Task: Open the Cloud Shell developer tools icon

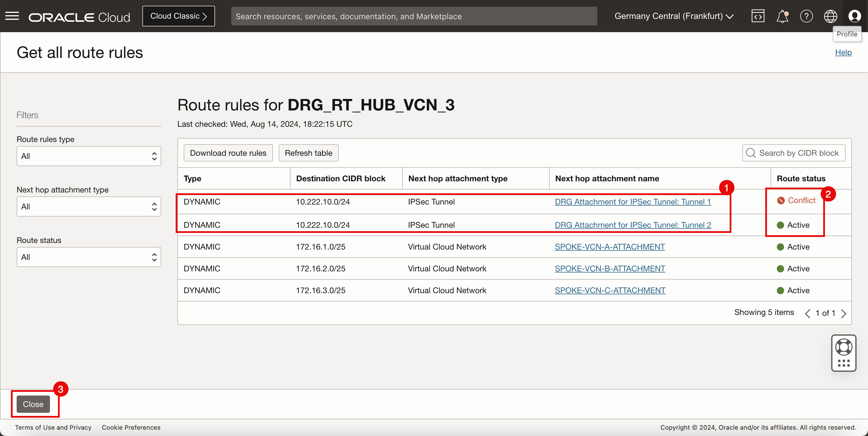Action: point(758,16)
